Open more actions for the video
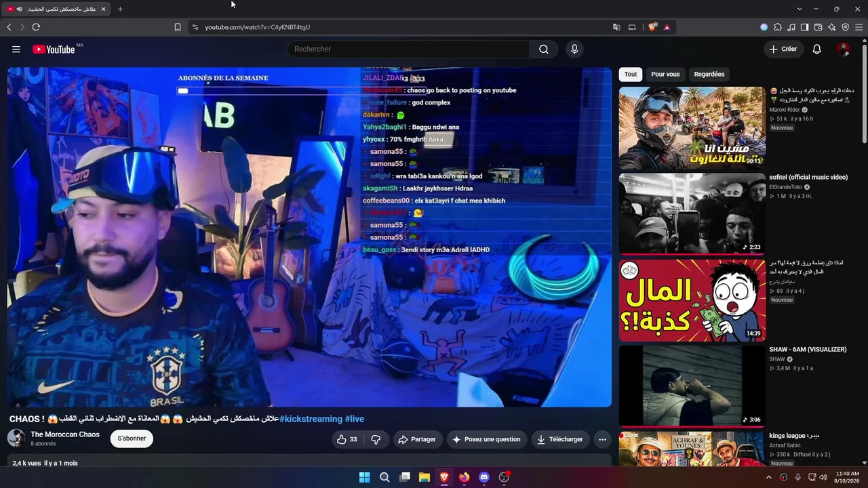Viewport: 868px width, 488px height. [x=602, y=439]
